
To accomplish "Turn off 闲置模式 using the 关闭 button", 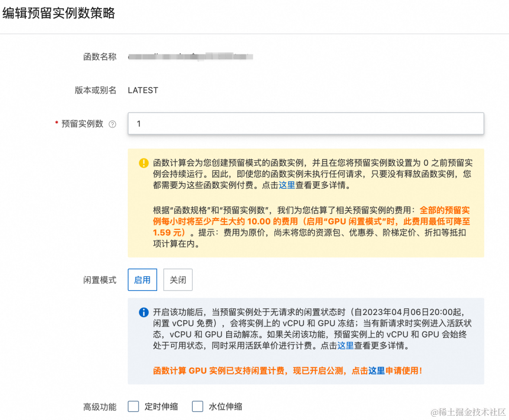I will coord(178,280).
